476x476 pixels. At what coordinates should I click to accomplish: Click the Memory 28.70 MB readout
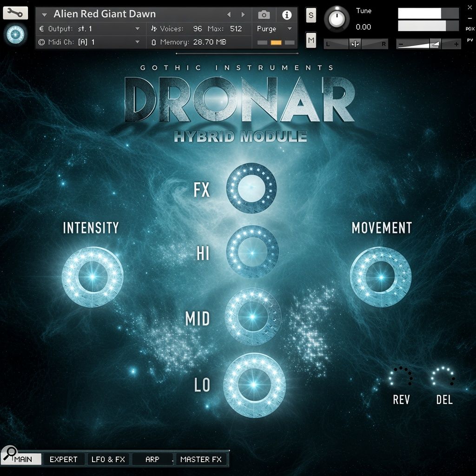(x=210, y=42)
